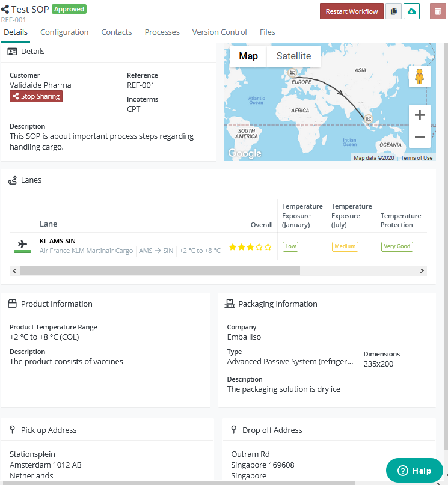Zoom in on the map with the plus icon

pyautogui.click(x=419, y=114)
